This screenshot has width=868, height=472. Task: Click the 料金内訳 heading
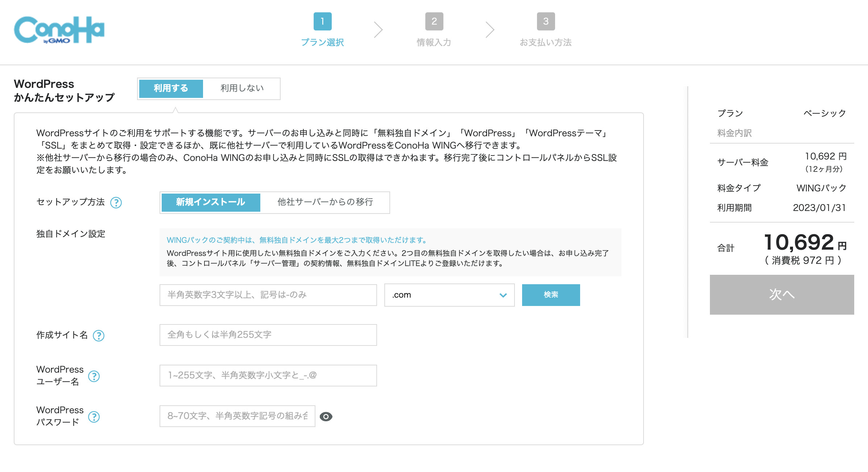[735, 133]
